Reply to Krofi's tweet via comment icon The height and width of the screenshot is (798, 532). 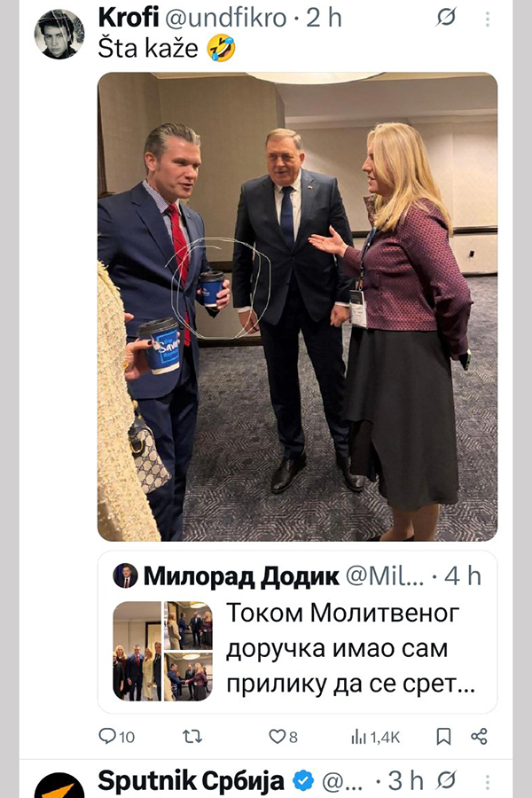[116, 736]
